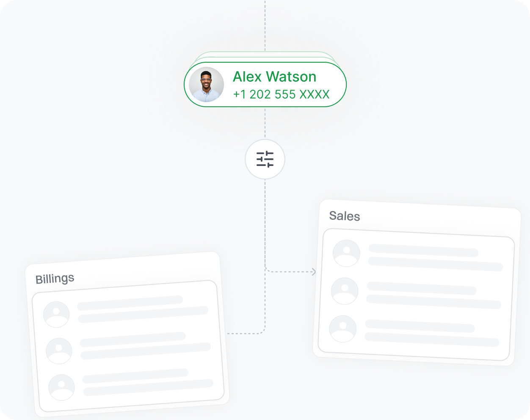Click Alex Watson's profile photo
The height and width of the screenshot is (420, 530).
click(207, 85)
